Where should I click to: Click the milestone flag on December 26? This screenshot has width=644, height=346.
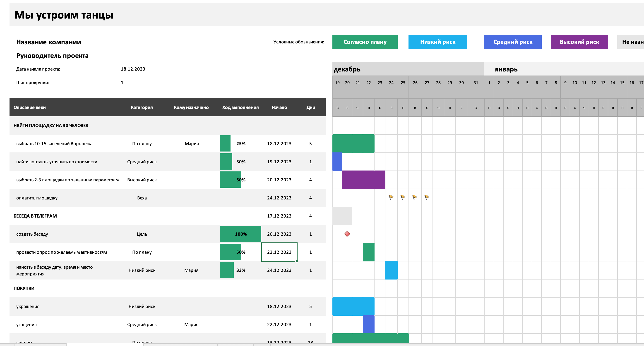point(414,198)
